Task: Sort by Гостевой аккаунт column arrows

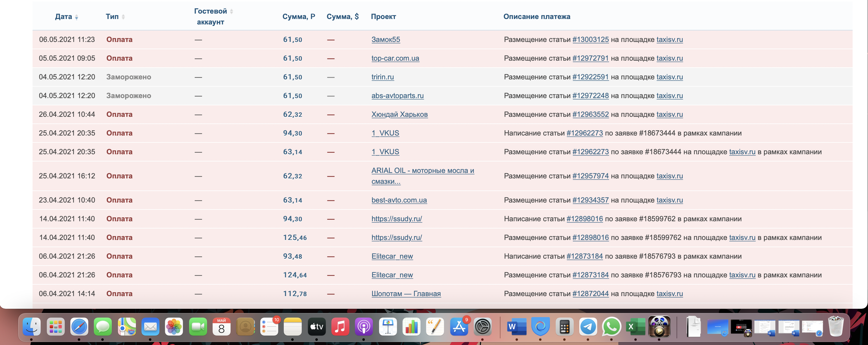Action: pyautogui.click(x=232, y=11)
